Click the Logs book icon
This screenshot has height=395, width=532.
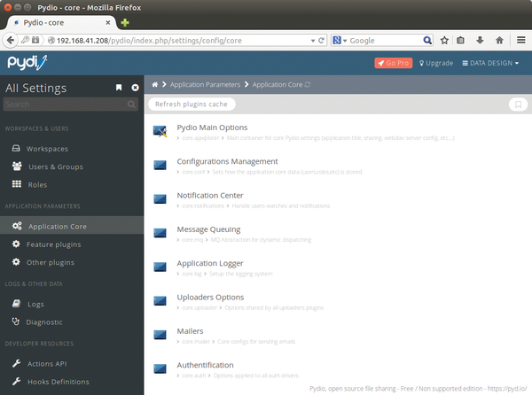click(16, 303)
